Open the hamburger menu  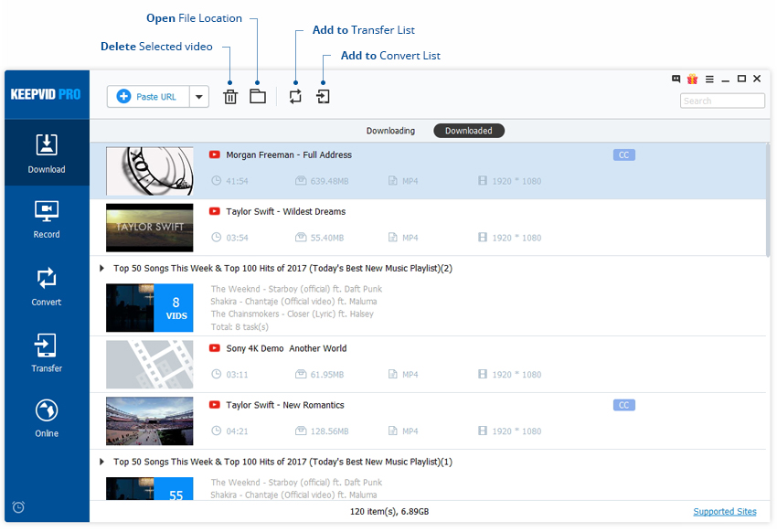[709, 79]
